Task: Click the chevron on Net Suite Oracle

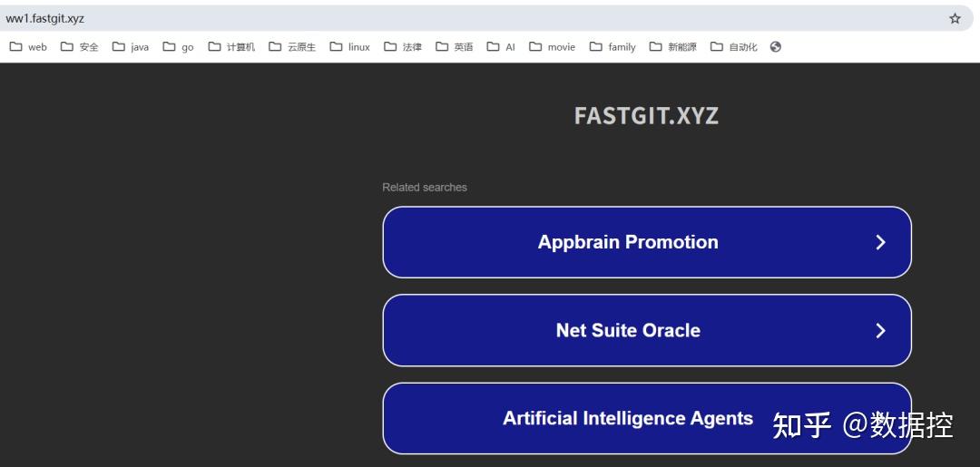Action: [x=880, y=330]
